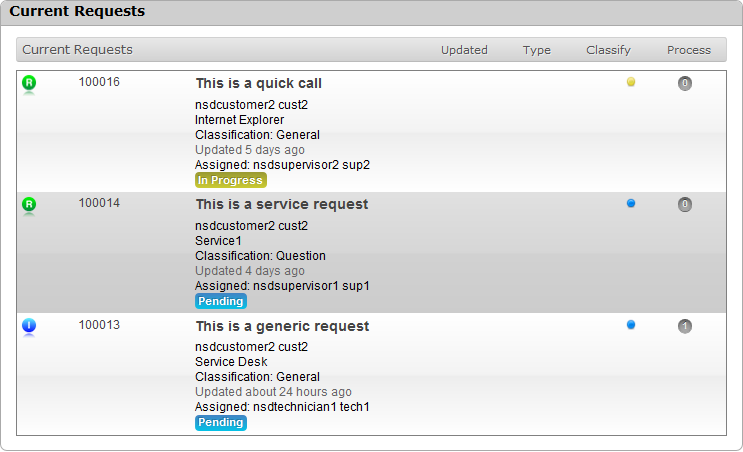Click process count badge on quick call row
Viewport: 743px width, 452px height.
click(x=685, y=84)
